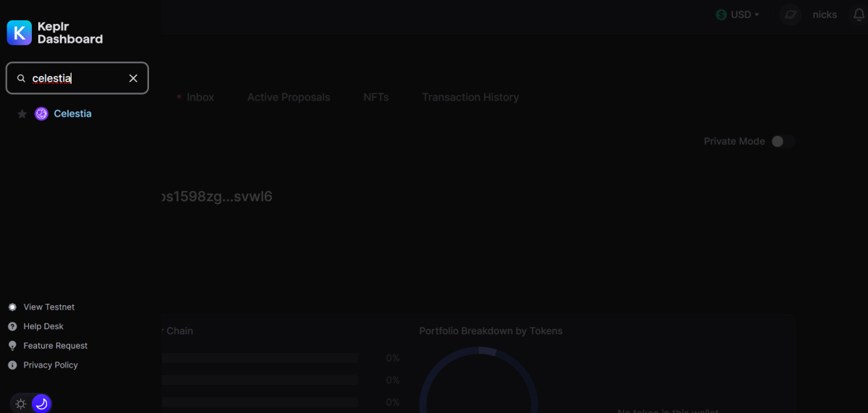Screen dimensions: 868x413
Task: Open the Help Desk link
Action: pyautogui.click(x=43, y=327)
